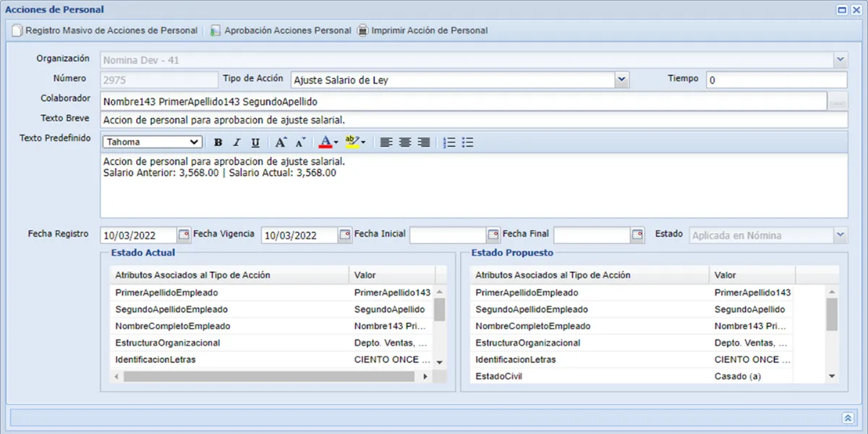Expand the bottom panel with double chevron
Screen dimensions: 868x434
pos(848,418)
